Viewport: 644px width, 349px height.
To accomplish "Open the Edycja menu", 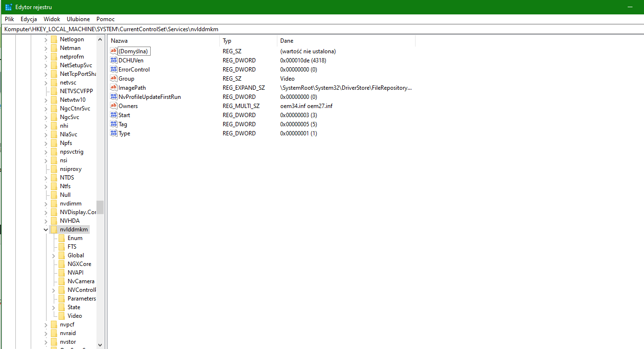I will point(29,19).
